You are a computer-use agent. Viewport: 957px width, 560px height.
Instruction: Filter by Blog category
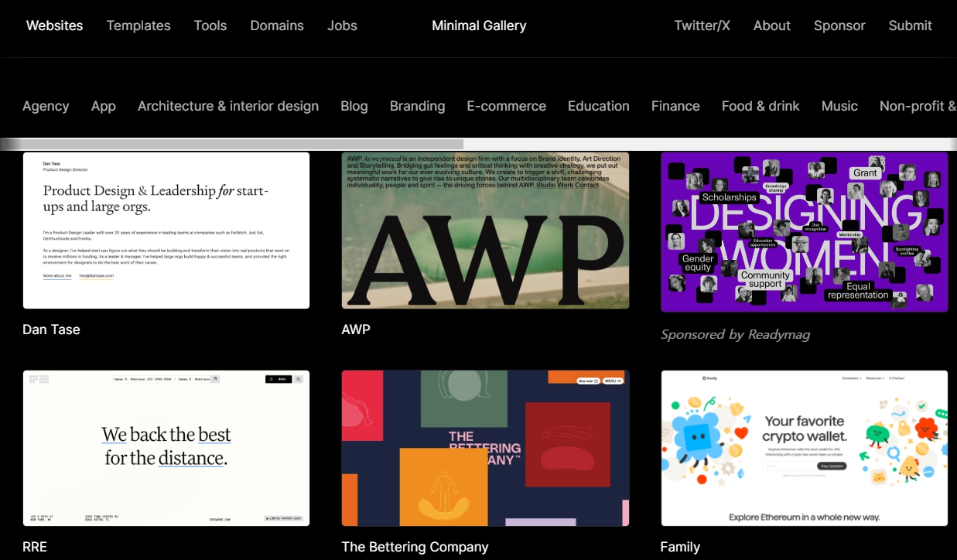[x=354, y=106]
